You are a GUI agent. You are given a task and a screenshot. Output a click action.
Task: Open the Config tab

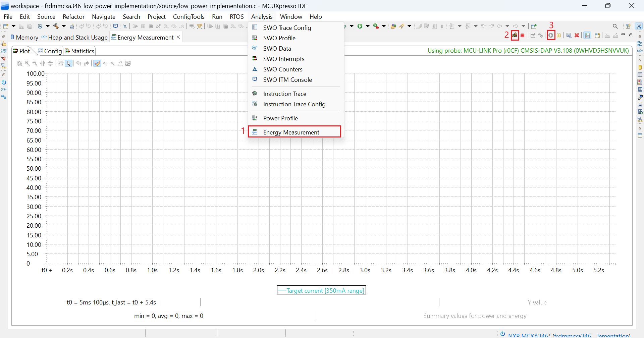[50, 51]
